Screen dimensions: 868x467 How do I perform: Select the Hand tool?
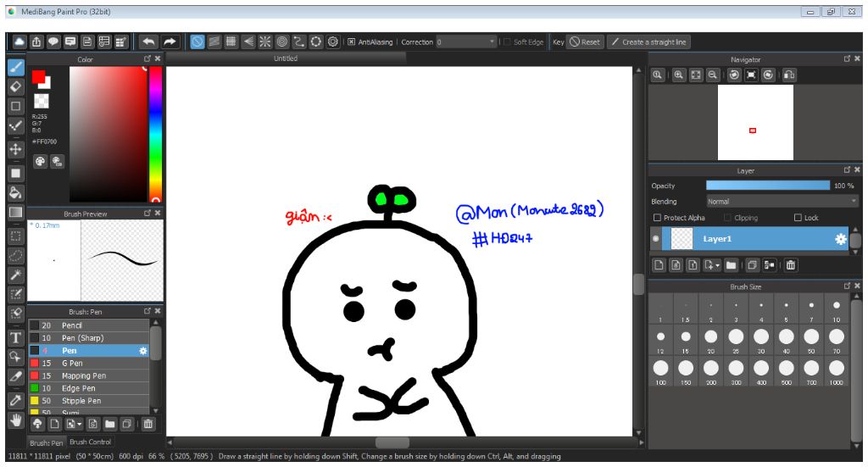coord(16,420)
